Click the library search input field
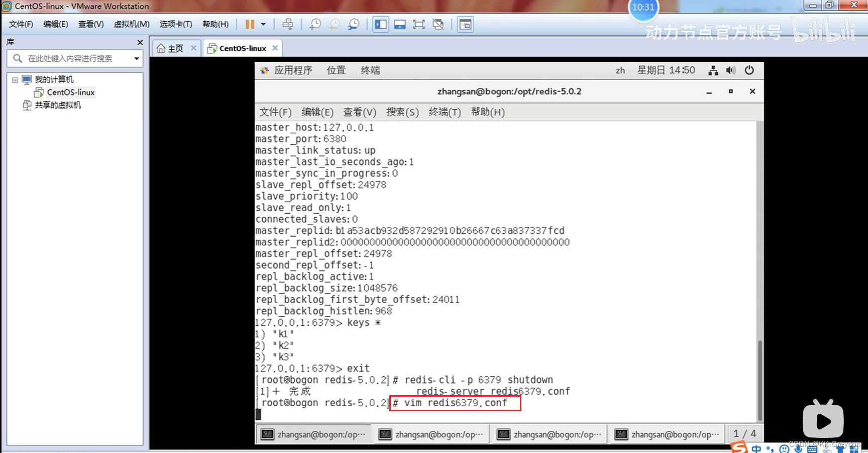868x453 pixels. click(75, 58)
